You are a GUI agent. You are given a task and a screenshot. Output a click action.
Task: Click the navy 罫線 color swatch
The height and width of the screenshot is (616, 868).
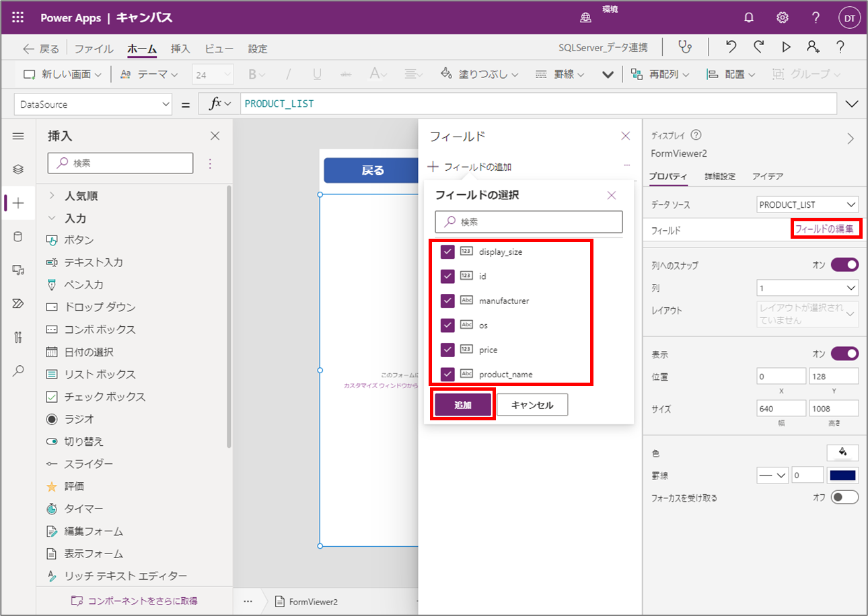[842, 475]
